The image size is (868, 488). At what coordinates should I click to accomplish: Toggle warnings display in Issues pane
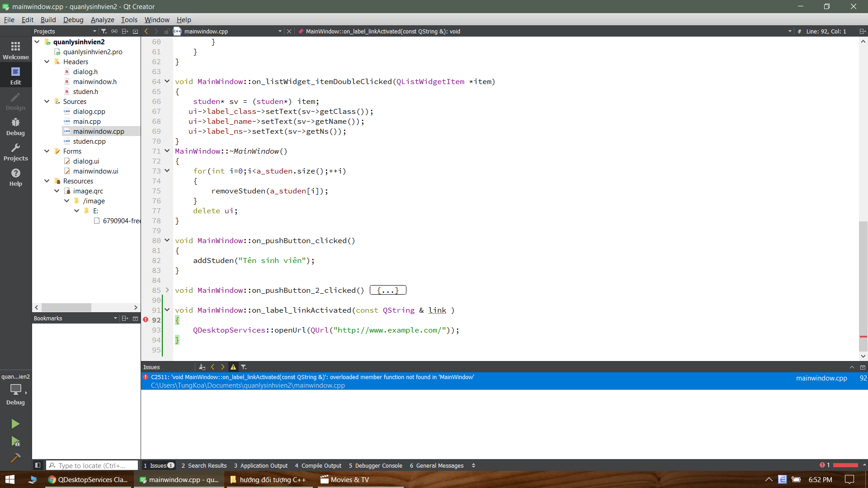[233, 367]
